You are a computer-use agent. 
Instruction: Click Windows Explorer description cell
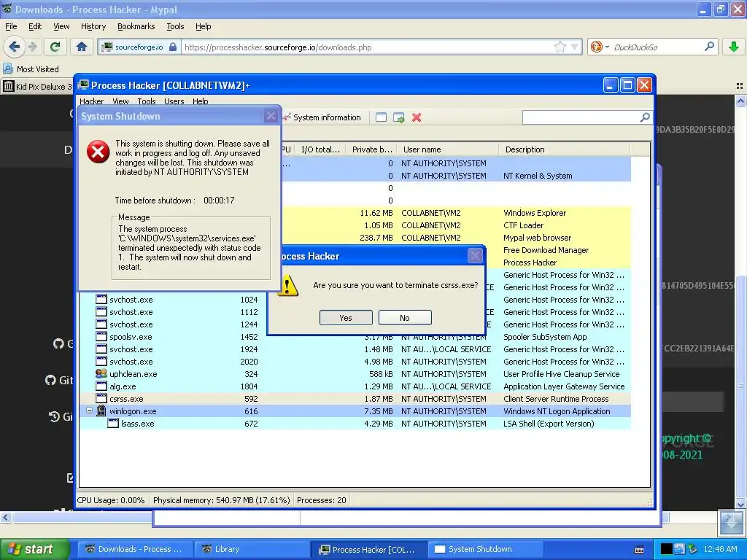535,213
